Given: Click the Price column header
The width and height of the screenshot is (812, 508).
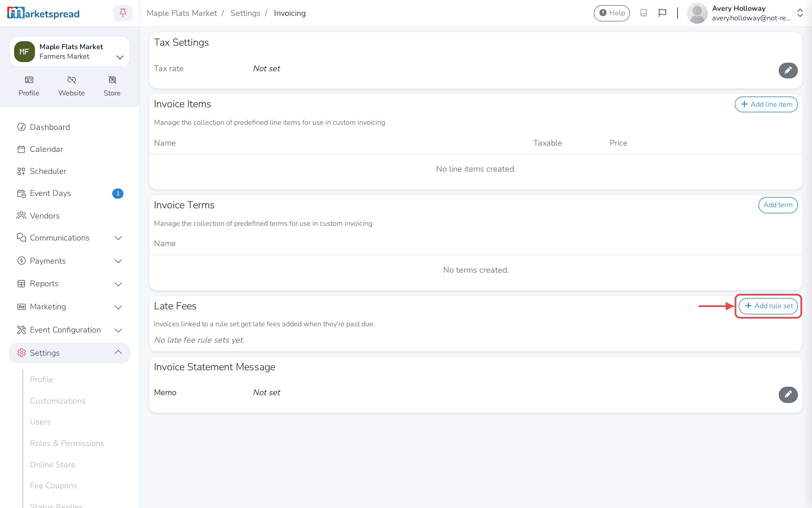Looking at the screenshot, I should click(x=618, y=143).
